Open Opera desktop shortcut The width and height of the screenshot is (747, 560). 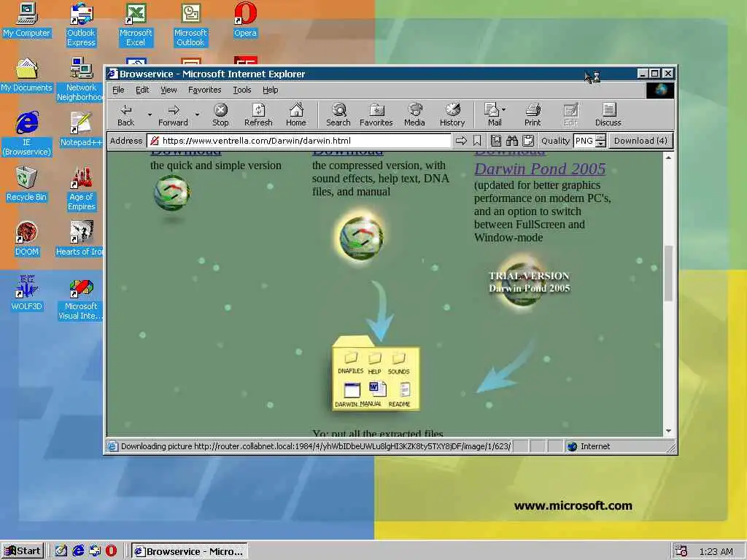tap(245, 20)
